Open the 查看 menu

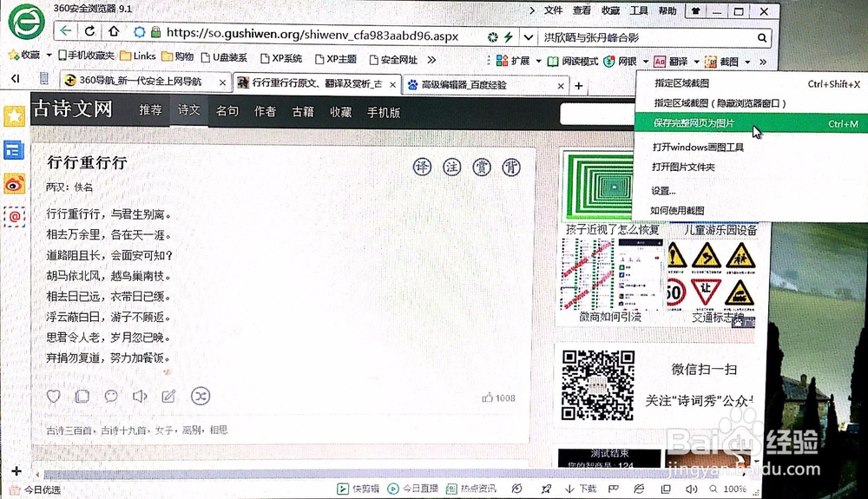[x=582, y=10]
